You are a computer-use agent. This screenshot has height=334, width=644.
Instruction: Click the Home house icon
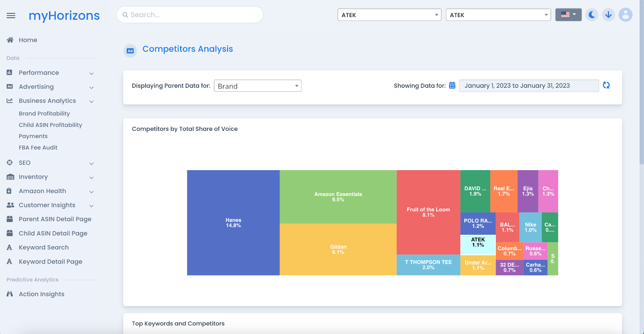10,40
